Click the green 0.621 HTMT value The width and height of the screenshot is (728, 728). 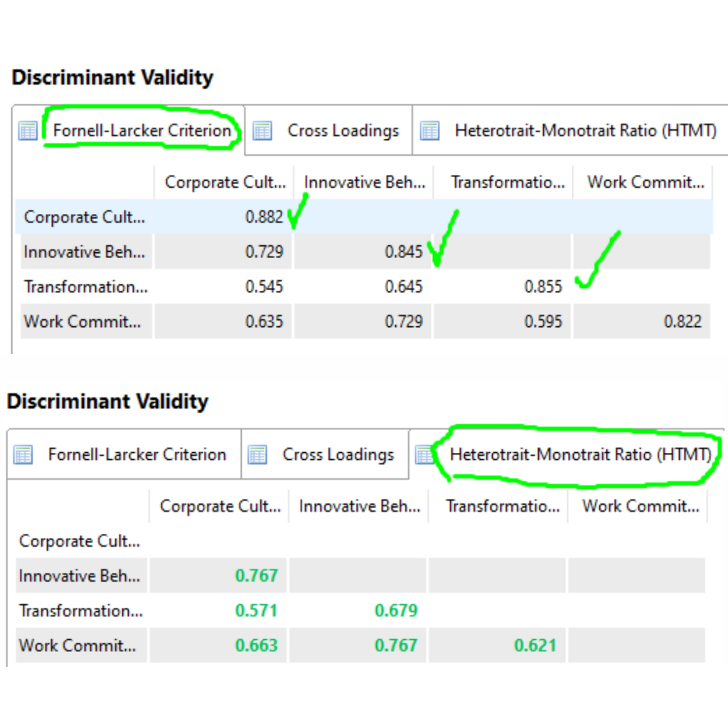[535, 646]
